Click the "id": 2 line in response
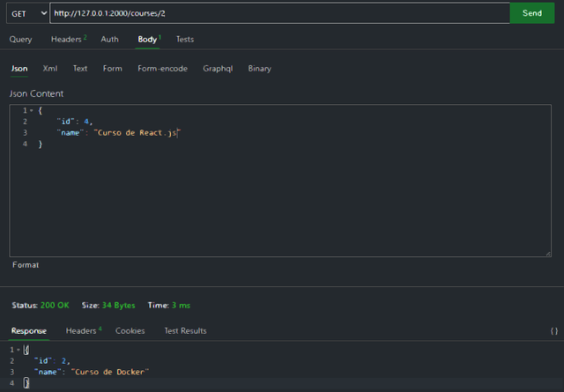The width and height of the screenshot is (564, 392). 52,360
